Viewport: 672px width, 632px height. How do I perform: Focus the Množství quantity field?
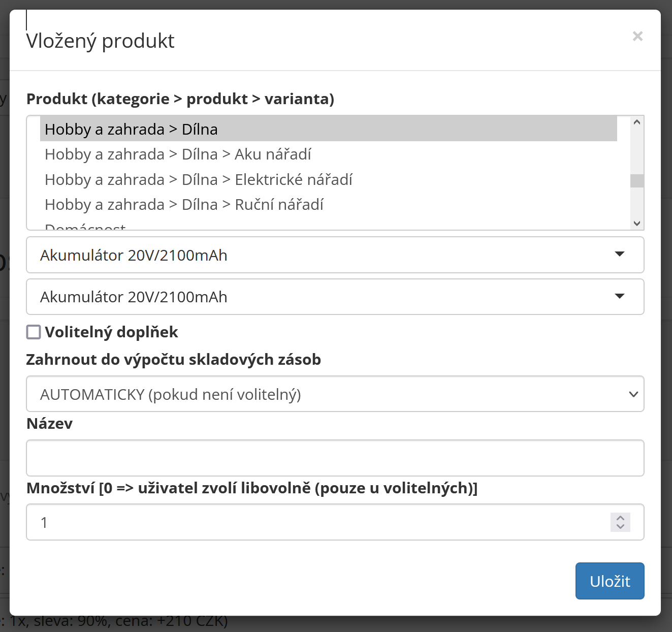pyautogui.click(x=318, y=522)
